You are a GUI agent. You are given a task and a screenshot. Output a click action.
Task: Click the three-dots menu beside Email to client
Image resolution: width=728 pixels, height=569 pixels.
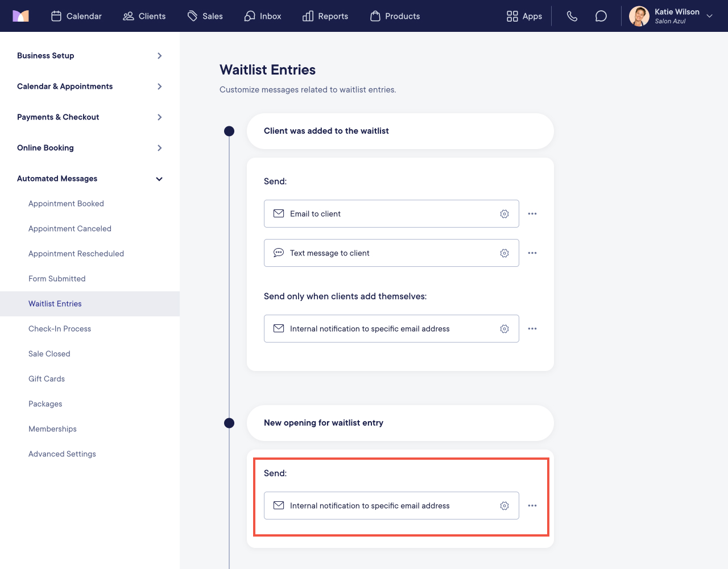(x=532, y=214)
